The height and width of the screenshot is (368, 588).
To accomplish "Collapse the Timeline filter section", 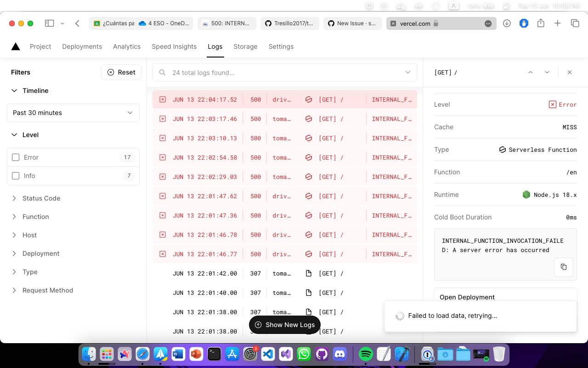I will (13, 91).
